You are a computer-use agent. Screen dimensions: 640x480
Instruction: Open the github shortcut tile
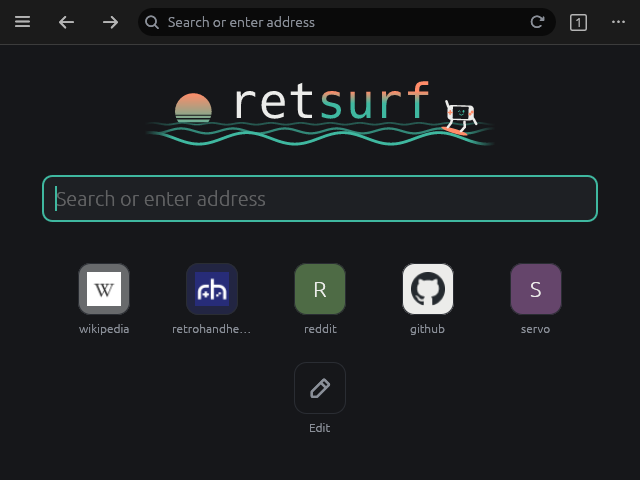428,289
